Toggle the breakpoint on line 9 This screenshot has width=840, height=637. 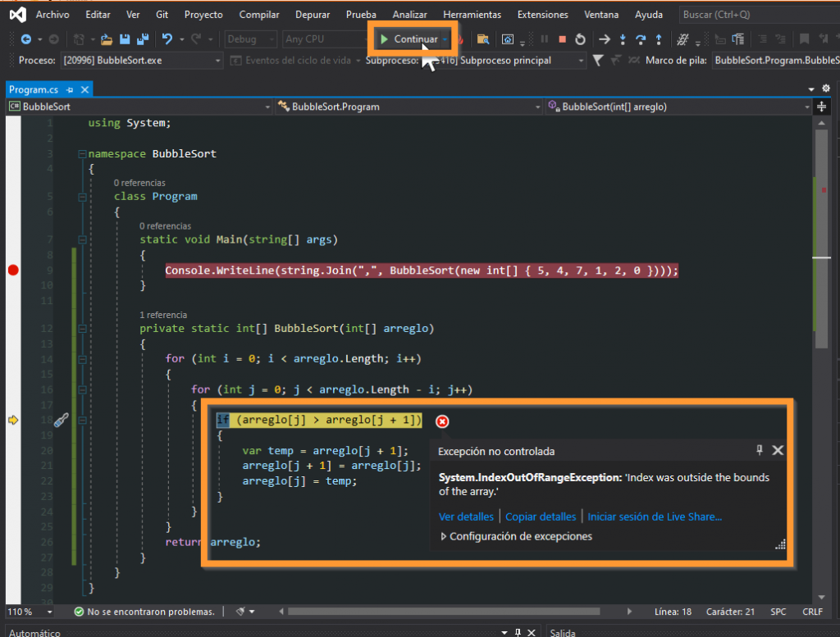point(13,271)
